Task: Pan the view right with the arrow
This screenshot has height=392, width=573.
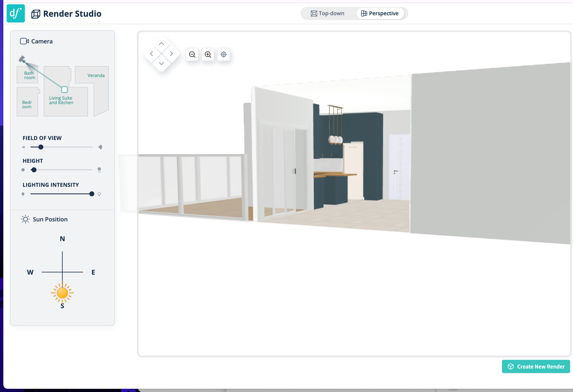Action: pyautogui.click(x=172, y=54)
